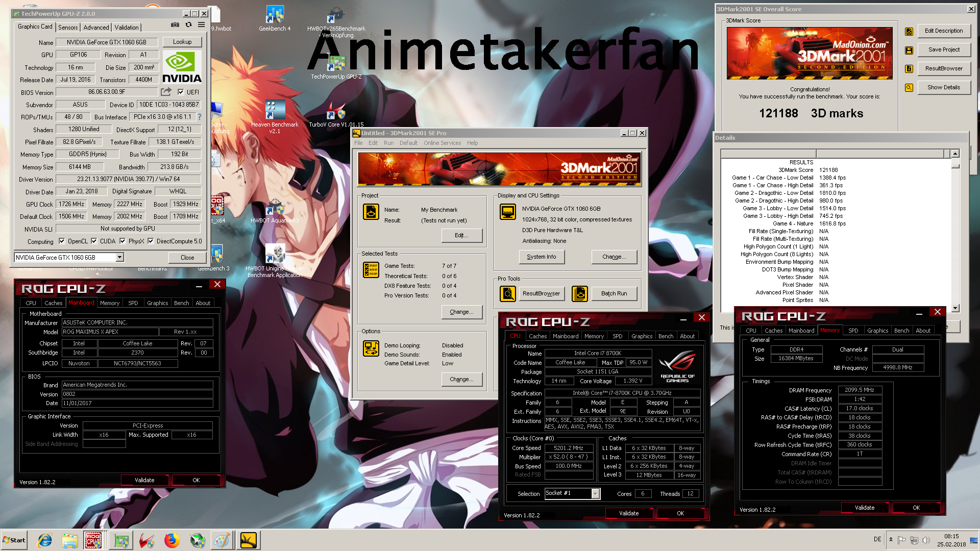Click the Windows Start button
Viewport: 980px width, 551px height.
tap(14, 540)
